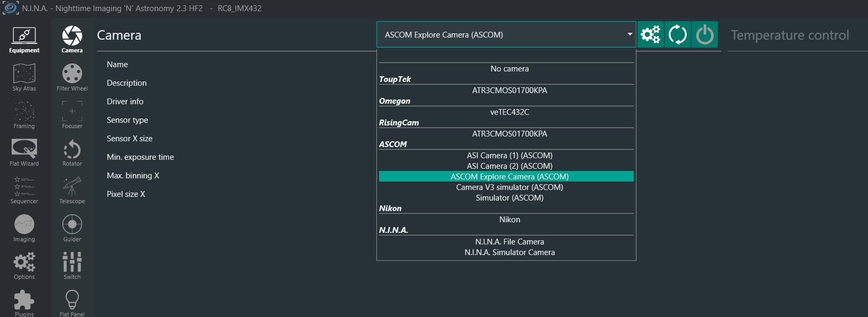Image resolution: width=868 pixels, height=317 pixels.
Task: Connect the camera with power button
Action: (705, 35)
